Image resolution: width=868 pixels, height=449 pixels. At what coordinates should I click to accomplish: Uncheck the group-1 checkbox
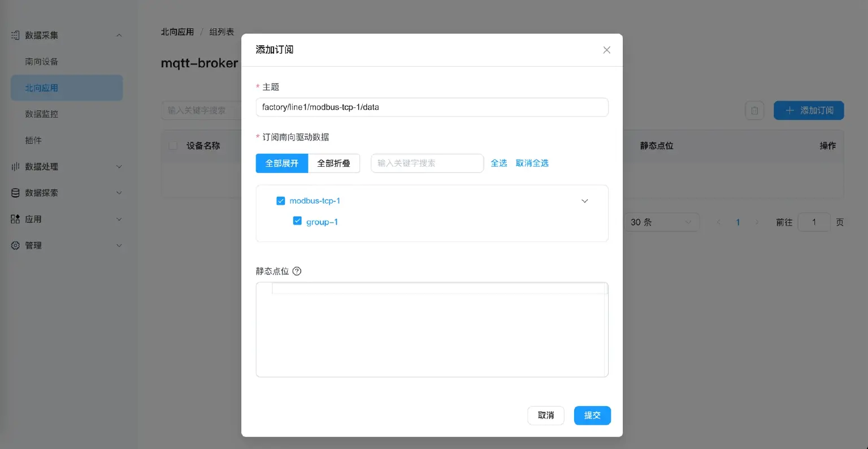297,221
